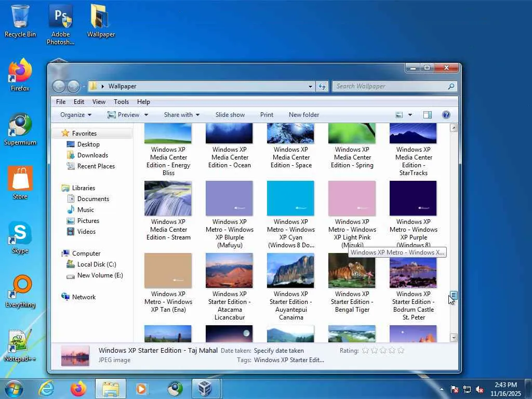The image size is (532, 399).
Task: Select Recent Places in navigation pane
Action: pos(96,166)
